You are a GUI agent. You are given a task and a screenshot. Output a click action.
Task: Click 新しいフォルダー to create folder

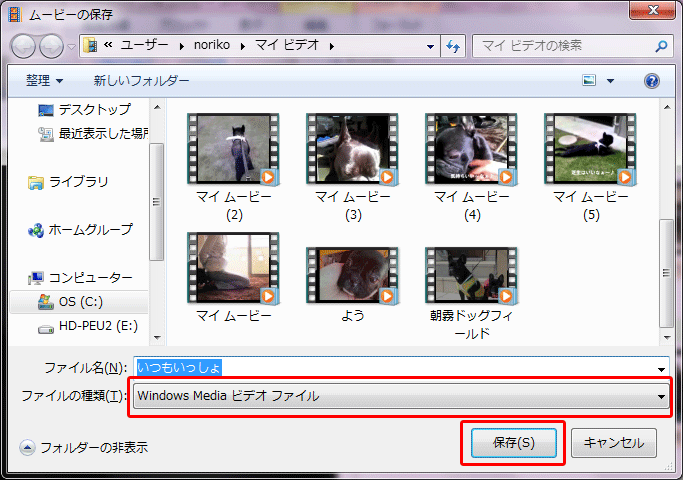pos(141,80)
